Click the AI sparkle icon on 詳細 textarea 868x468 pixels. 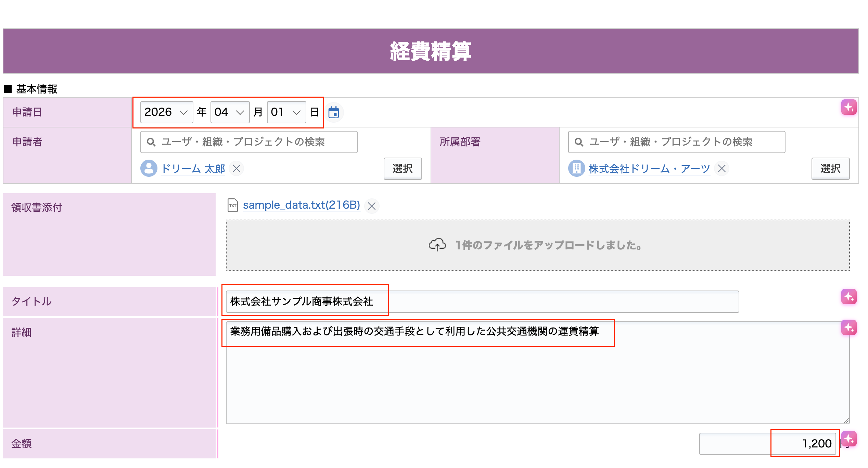coord(849,328)
